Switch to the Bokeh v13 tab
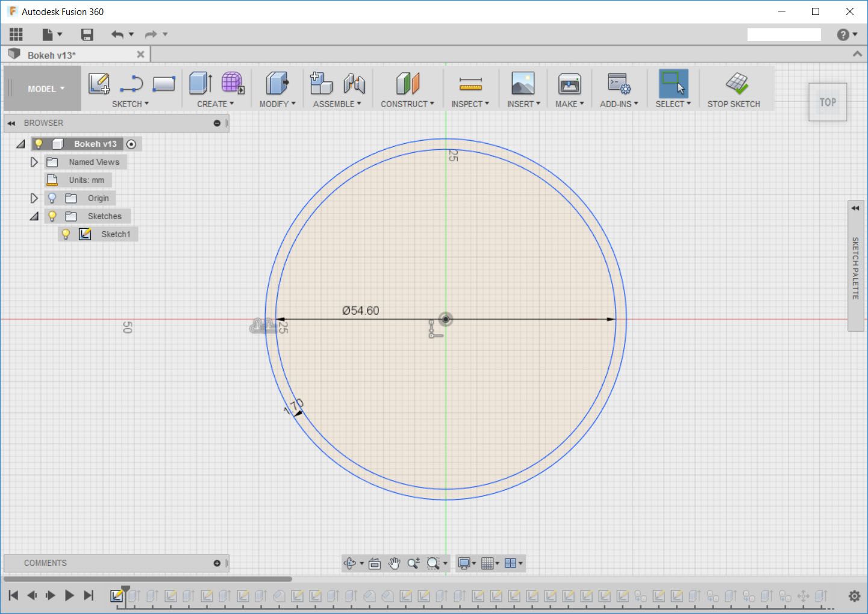The image size is (868, 614). coord(52,55)
